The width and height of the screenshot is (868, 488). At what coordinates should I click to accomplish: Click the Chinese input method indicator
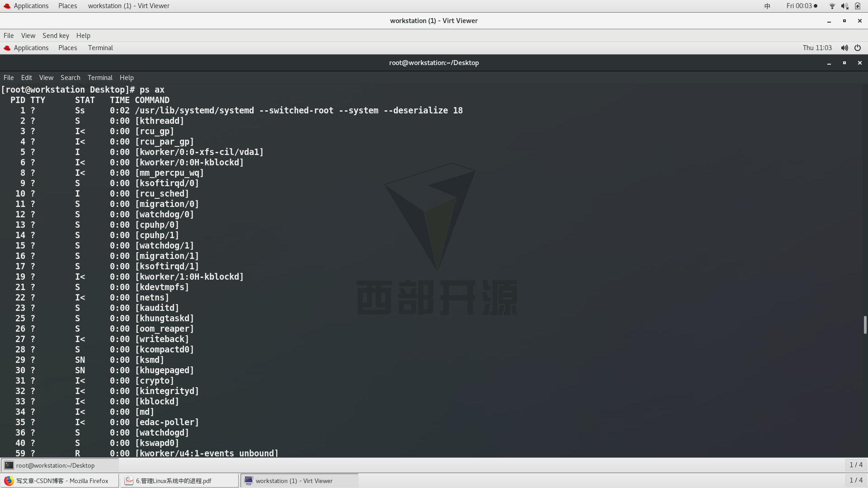tap(767, 6)
